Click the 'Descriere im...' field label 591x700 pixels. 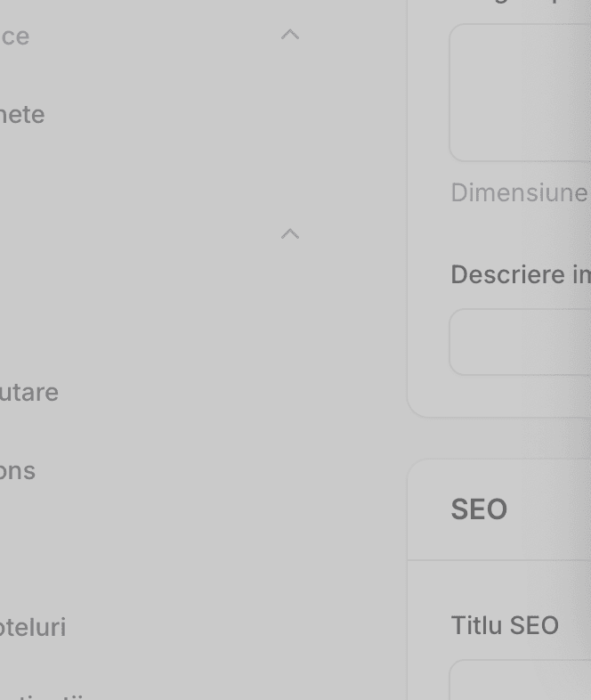point(520,274)
